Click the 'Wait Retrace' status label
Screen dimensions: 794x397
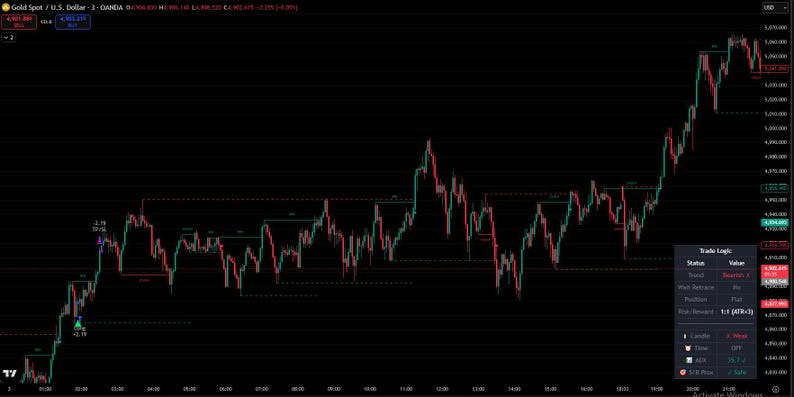pos(696,288)
